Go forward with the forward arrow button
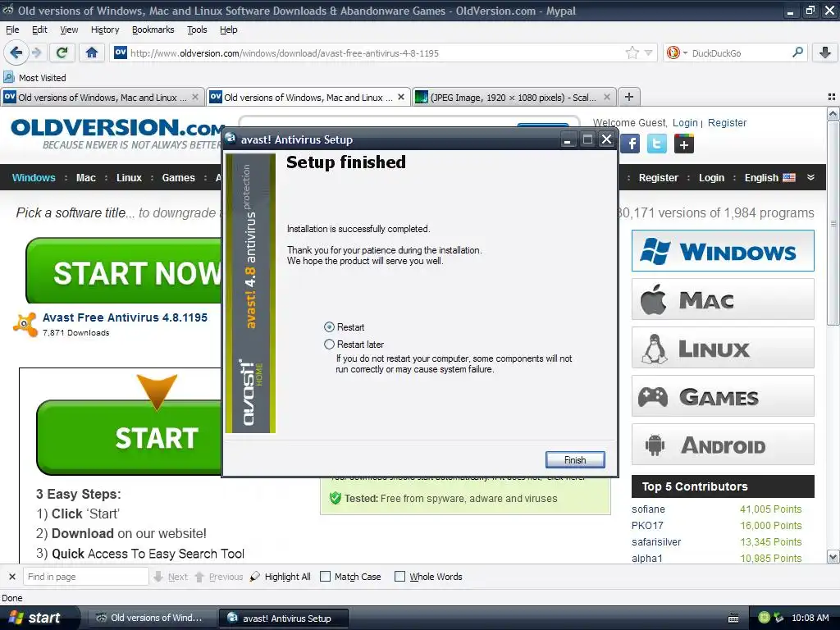This screenshot has width=840, height=630. coord(36,52)
